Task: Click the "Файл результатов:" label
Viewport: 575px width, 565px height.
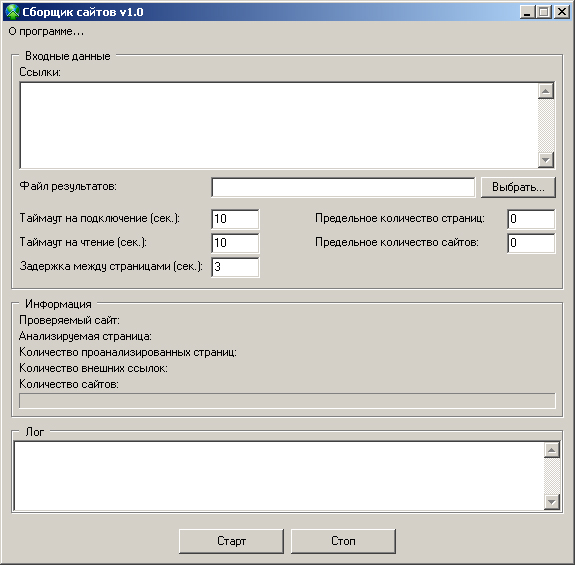Action: (x=68, y=186)
